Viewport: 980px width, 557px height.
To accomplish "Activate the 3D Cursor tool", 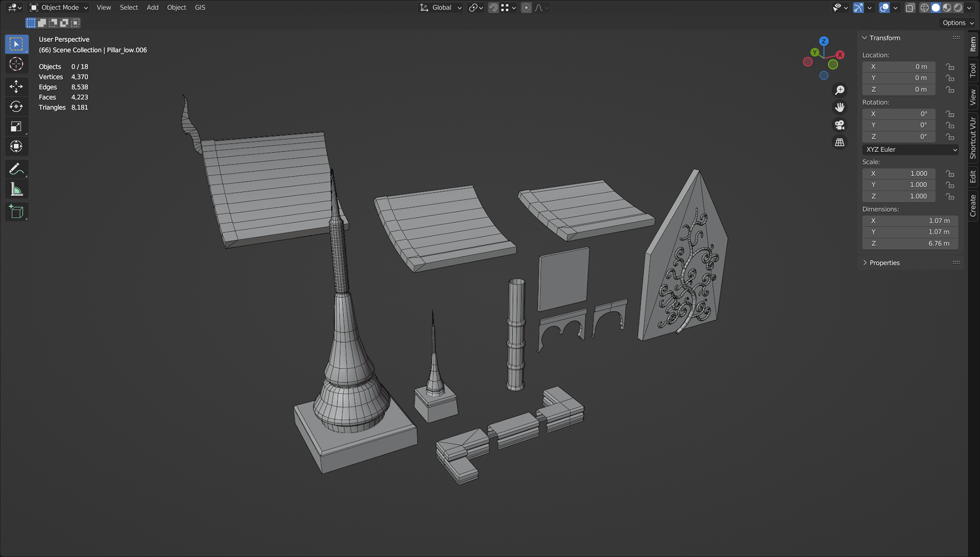I will pyautogui.click(x=16, y=64).
